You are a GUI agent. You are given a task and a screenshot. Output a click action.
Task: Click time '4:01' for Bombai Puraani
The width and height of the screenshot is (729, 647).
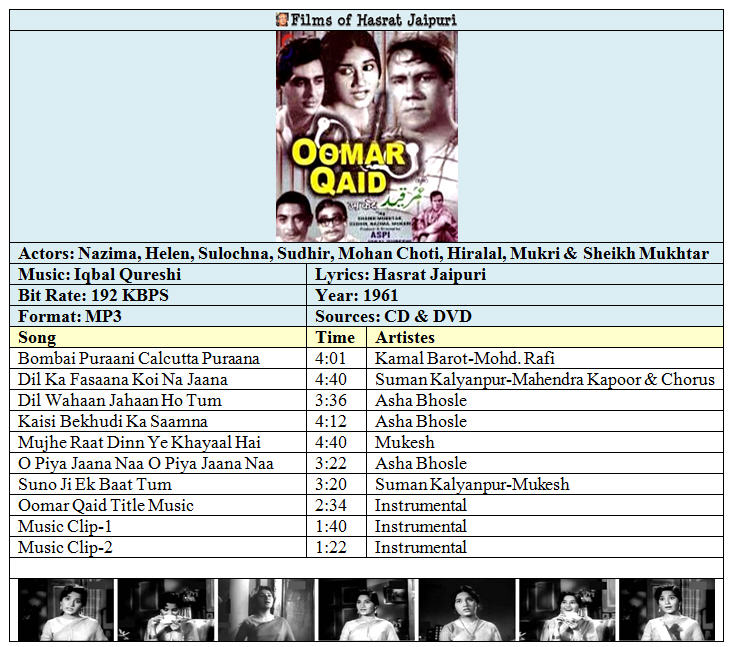pyautogui.click(x=331, y=358)
